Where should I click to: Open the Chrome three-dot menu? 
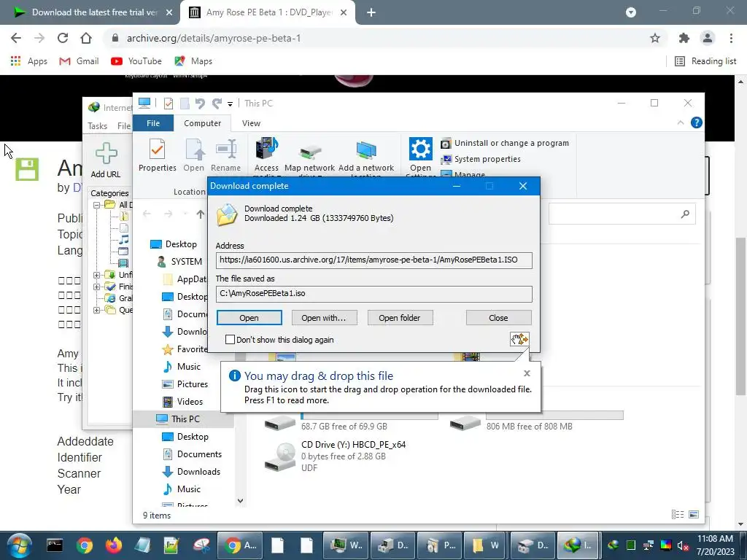tap(731, 38)
